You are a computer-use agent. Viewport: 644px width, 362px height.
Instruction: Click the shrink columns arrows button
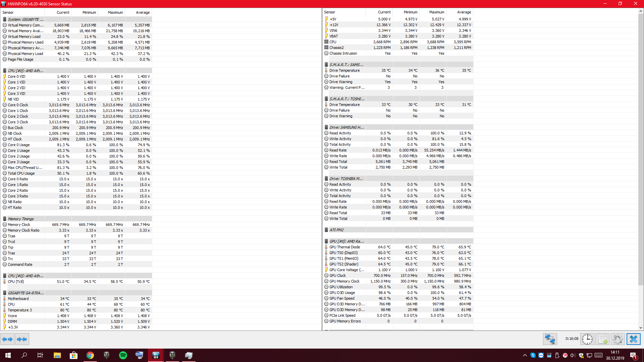click(22, 339)
